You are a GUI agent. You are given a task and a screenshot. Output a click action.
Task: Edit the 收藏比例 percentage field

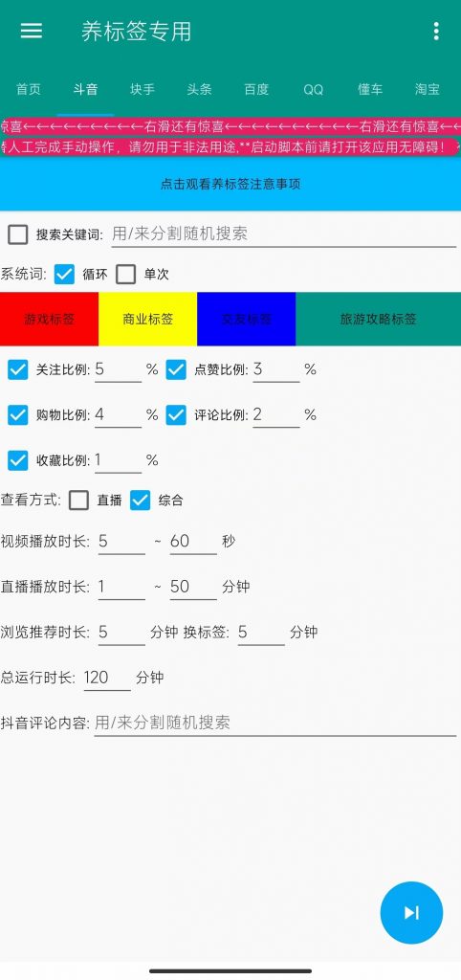[118, 460]
